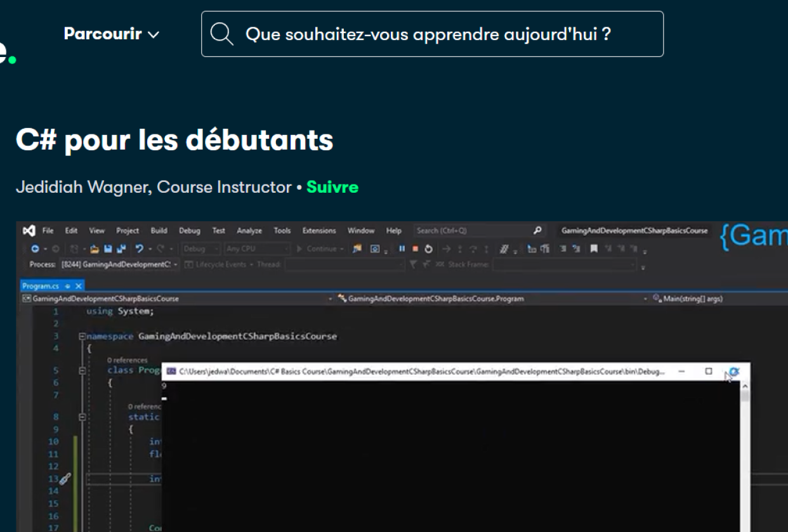Image resolution: width=788 pixels, height=532 pixels.
Task: Open the Any CPU platform dropdown
Action: tap(257, 249)
